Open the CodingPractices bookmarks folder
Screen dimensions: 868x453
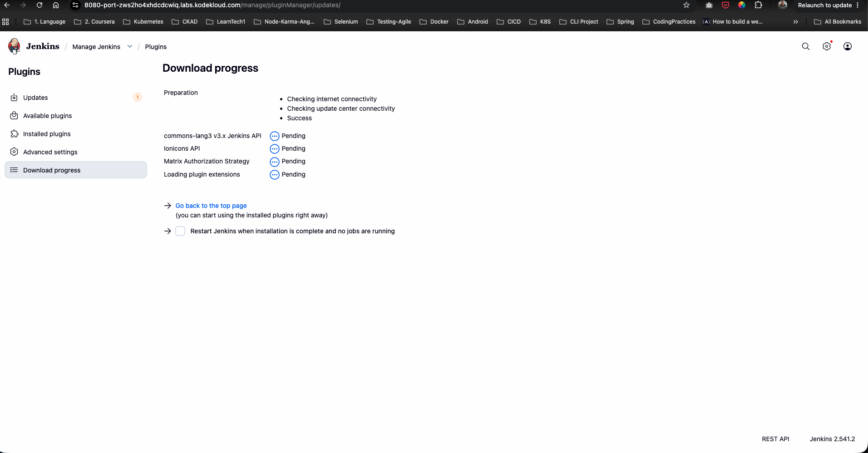click(x=669, y=22)
